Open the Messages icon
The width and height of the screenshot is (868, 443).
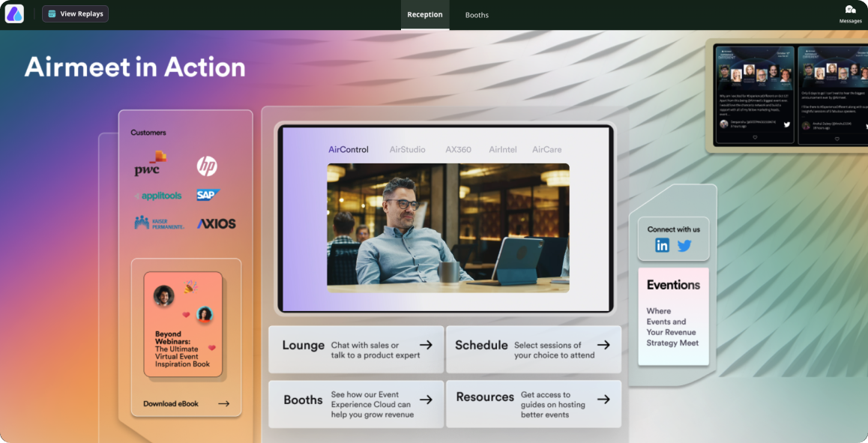(x=850, y=13)
